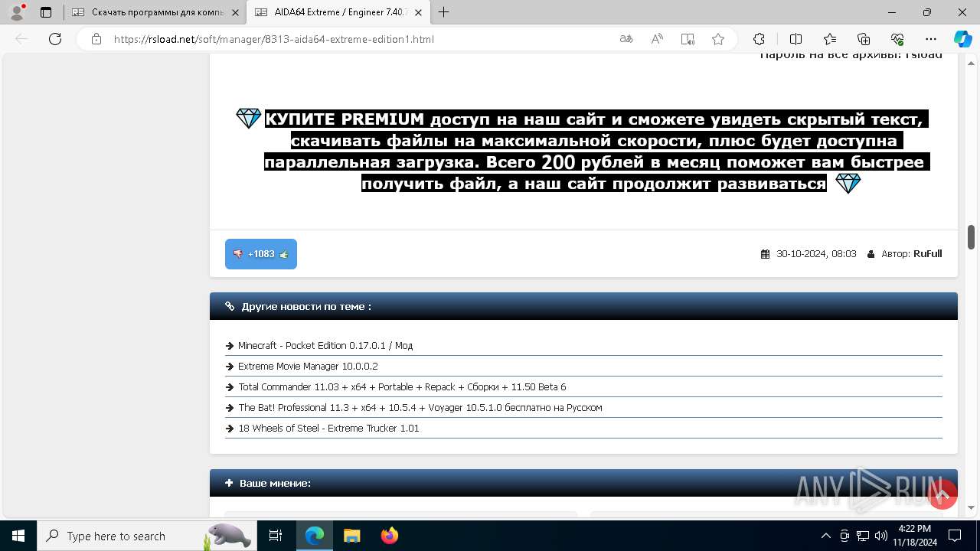Go back to previous page
This screenshot has width=980, height=551.
[21, 39]
